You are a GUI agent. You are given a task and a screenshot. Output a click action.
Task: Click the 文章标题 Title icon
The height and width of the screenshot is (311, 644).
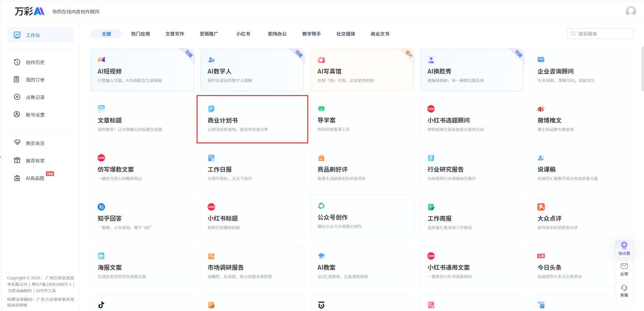pos(101,108)
